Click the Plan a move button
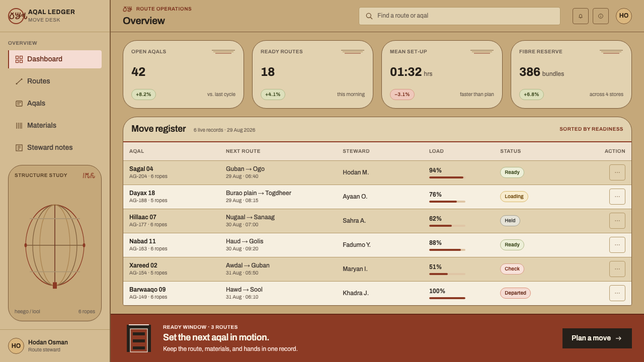This screenshot has width=644, height=362. (597, 338)
